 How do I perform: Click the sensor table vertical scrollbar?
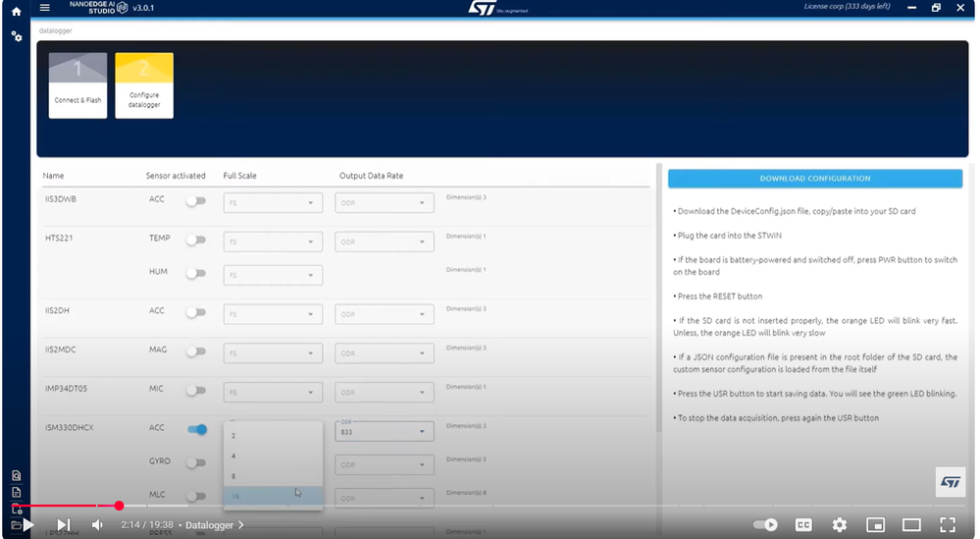point(659,297)
